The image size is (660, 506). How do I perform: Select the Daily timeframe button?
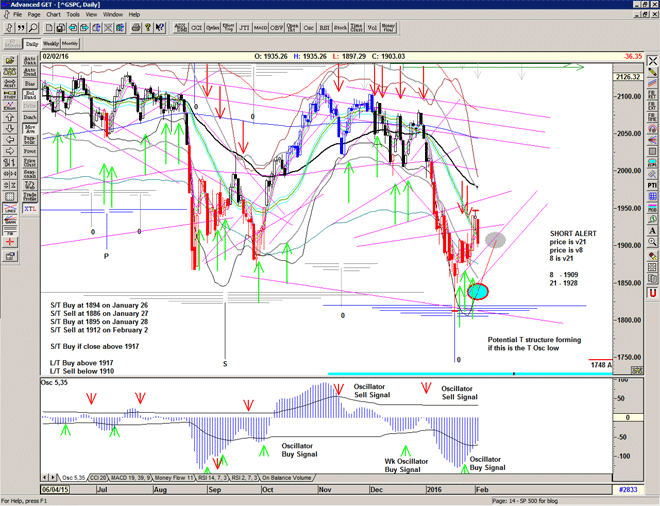click(32, 44)
